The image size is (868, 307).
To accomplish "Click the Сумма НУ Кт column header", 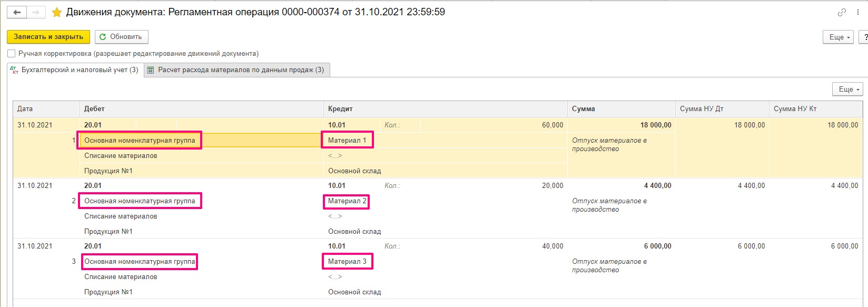I will pyautogui.click(x=816, y=109).
